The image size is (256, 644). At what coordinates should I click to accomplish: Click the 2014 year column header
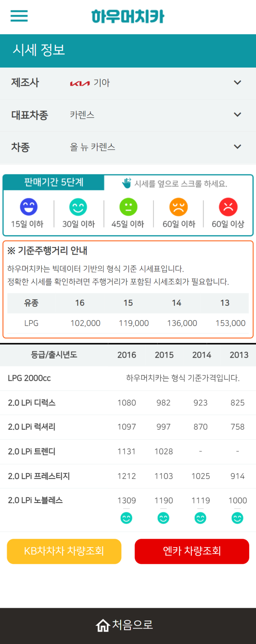tap(202, 355)
